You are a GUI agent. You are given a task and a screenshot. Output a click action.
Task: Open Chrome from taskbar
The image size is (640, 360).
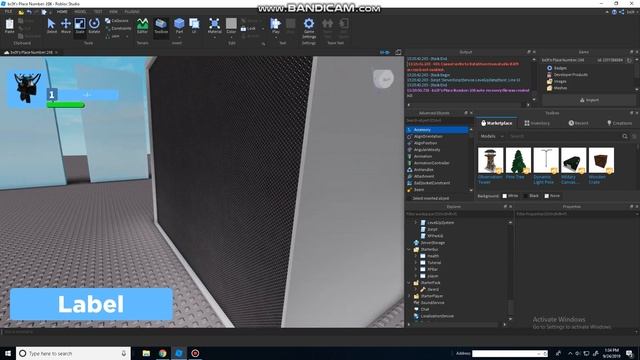pyautogui.click(x=162, y=353)
